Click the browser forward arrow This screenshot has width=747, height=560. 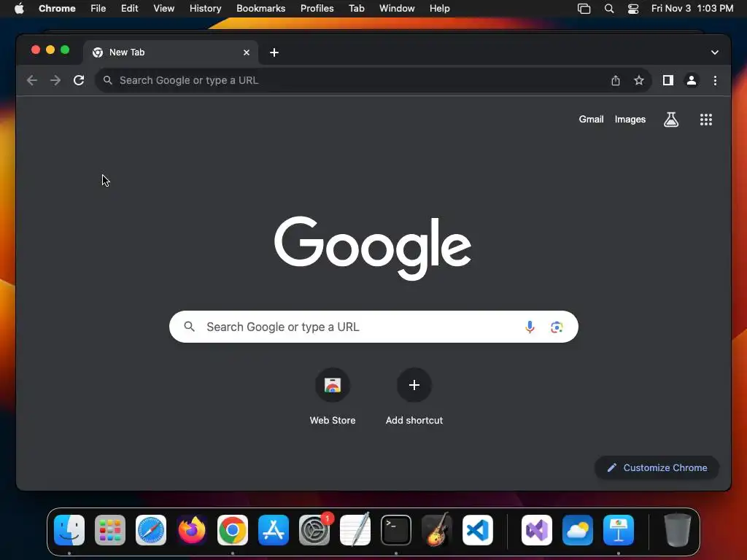(55, 80)
